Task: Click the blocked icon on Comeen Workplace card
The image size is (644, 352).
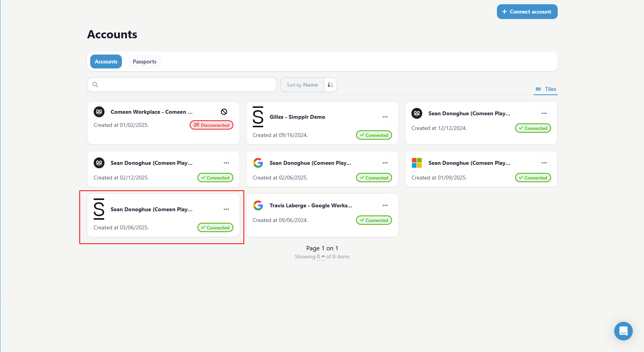Action: pos(224,112)
